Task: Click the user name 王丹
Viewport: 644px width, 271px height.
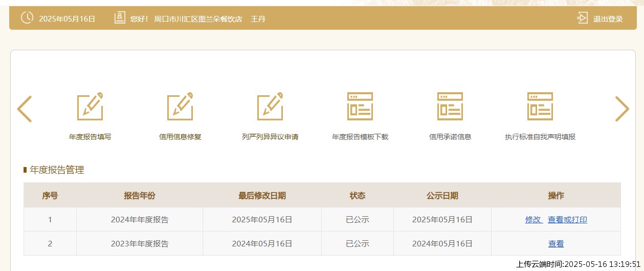Action: pyautogui.click(x=258, y=19)
